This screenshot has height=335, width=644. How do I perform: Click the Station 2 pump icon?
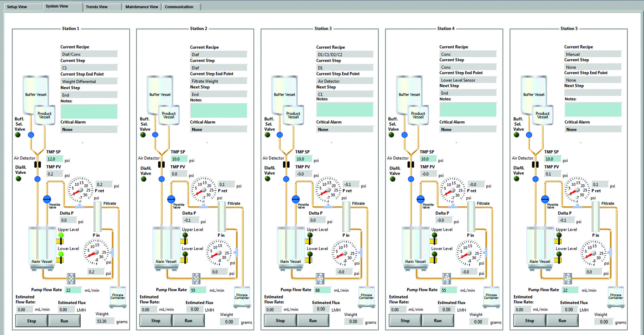click(x=196, y=279)
